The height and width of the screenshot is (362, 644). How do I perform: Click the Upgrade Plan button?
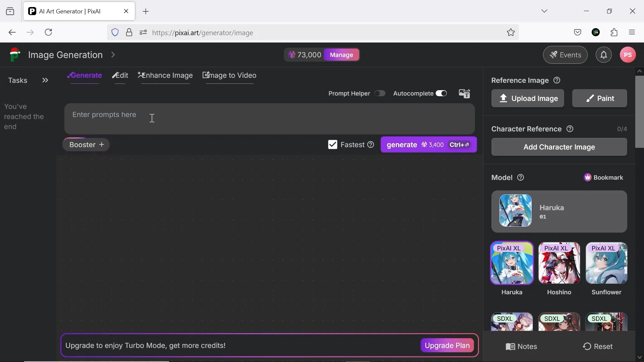(x=447, y=346)
